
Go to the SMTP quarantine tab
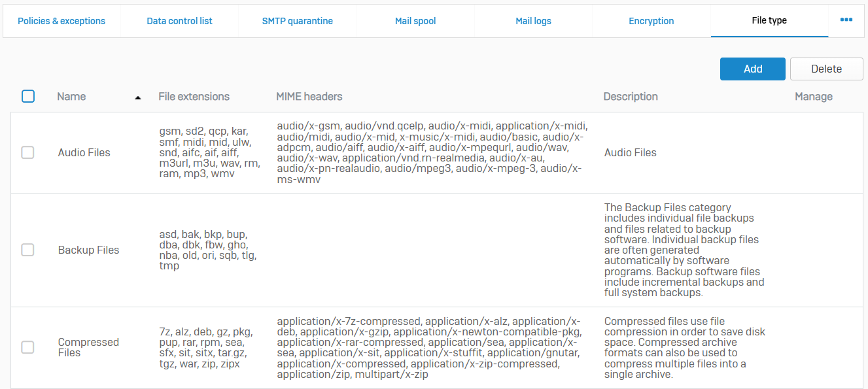(297, 21)
